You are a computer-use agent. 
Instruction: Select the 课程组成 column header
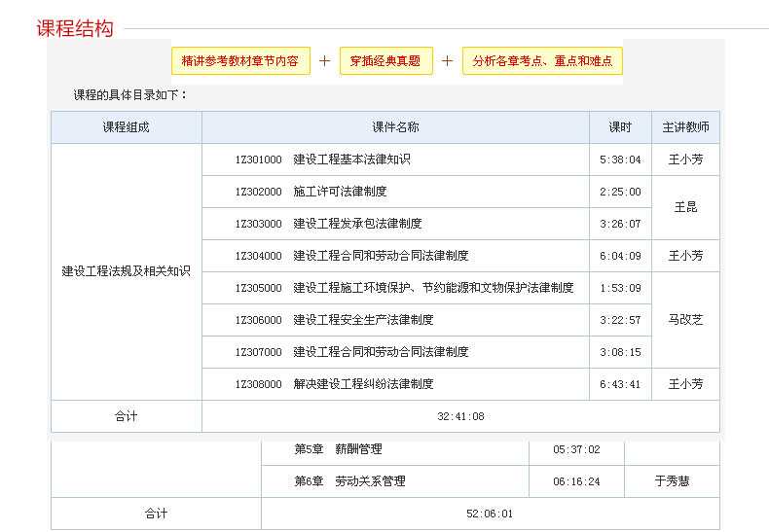tap(127, 127)
